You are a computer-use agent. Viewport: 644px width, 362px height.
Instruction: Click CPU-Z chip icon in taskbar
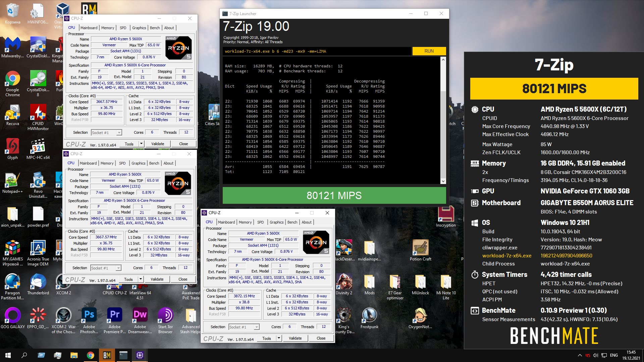(x=140, y=355)
